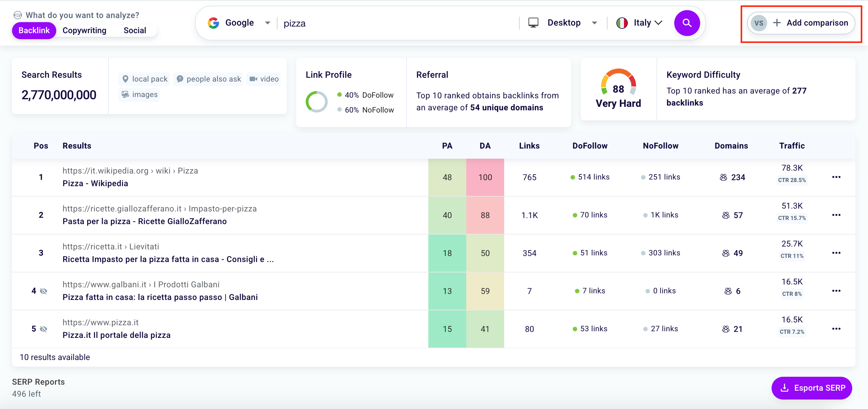This screenshot has height=409, width=868.
Task: Expand the Italy country selector
Action: coord(658,23)
